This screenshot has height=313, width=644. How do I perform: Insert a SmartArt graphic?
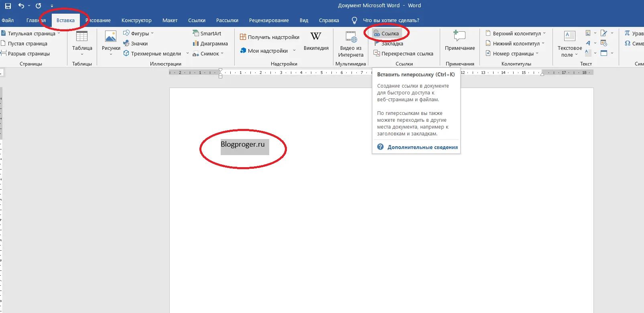[207, 33]
